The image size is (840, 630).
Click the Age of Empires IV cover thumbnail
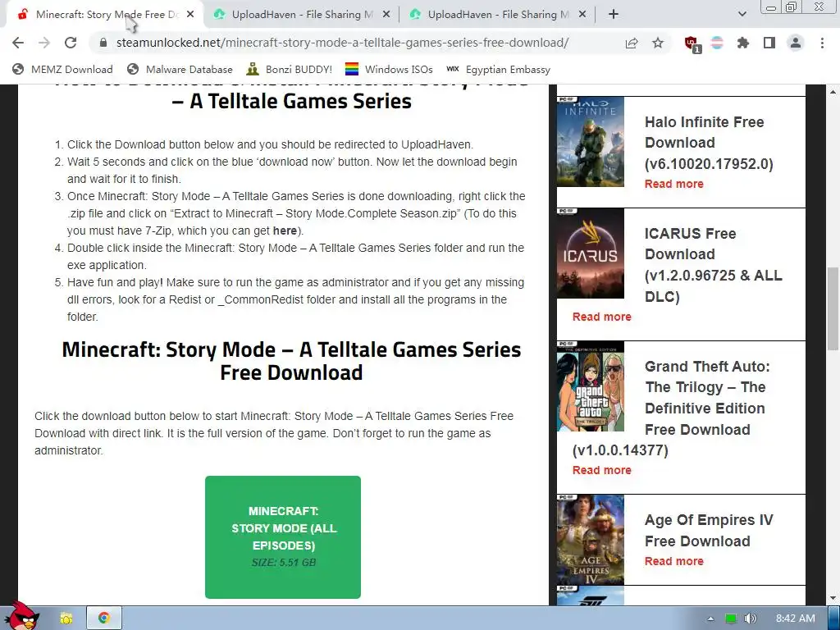pyautogui.click(x=591, y=540)
